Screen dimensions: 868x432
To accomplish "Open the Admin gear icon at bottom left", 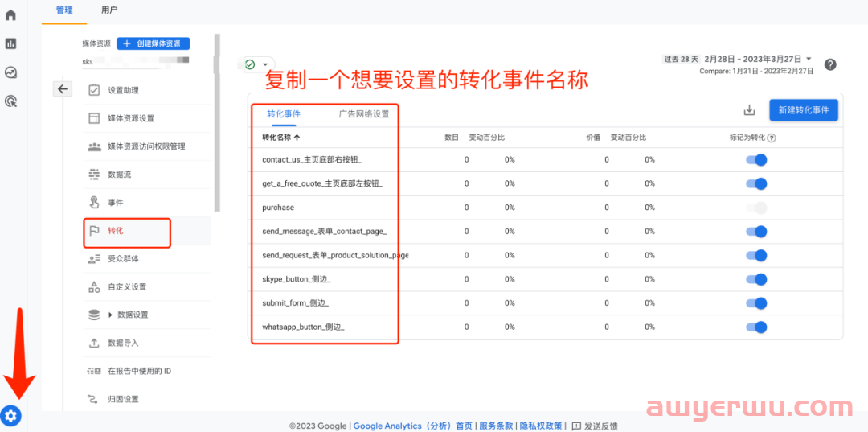I will [10, 416].
